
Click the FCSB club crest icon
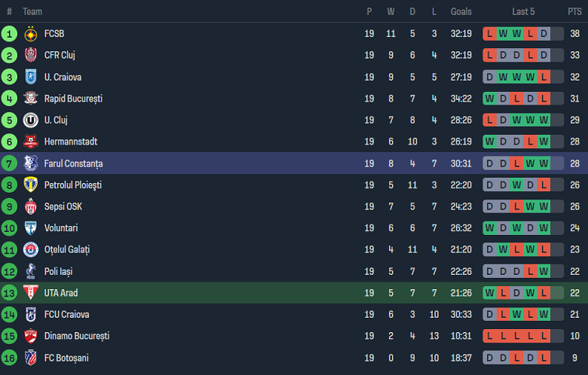[31, 34]
